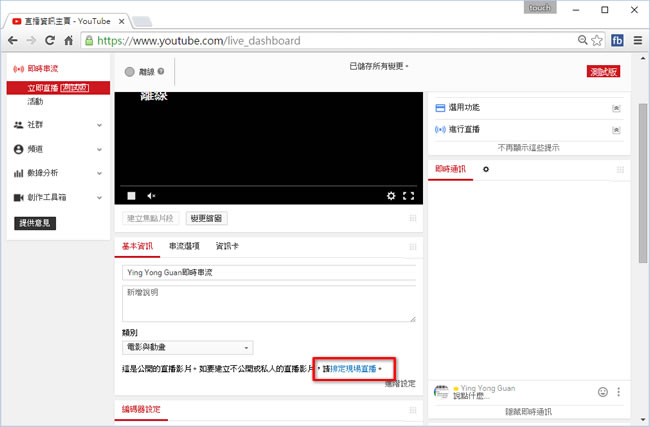Collapse the 進行直播 tip row

coord(616,130)
